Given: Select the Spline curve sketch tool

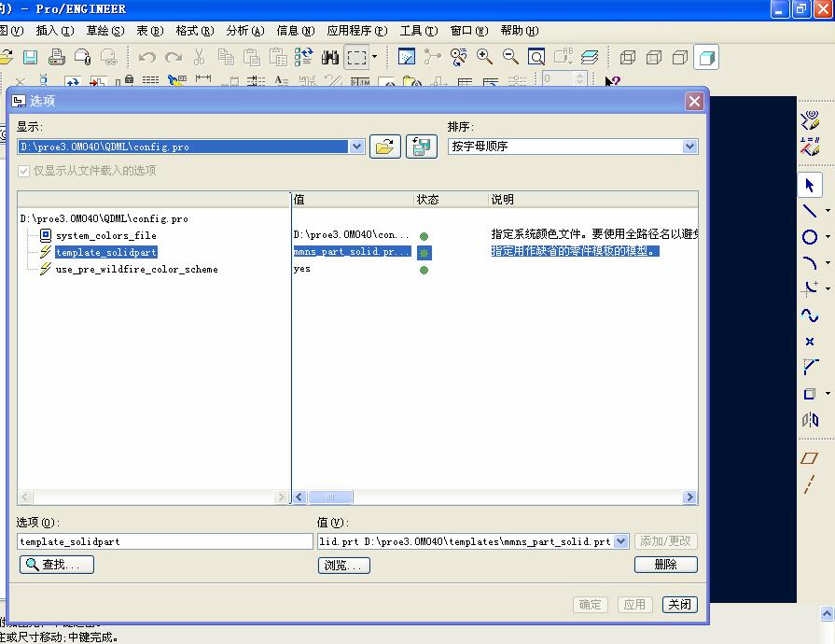Looking at the screenshot, I should point(810,315).
